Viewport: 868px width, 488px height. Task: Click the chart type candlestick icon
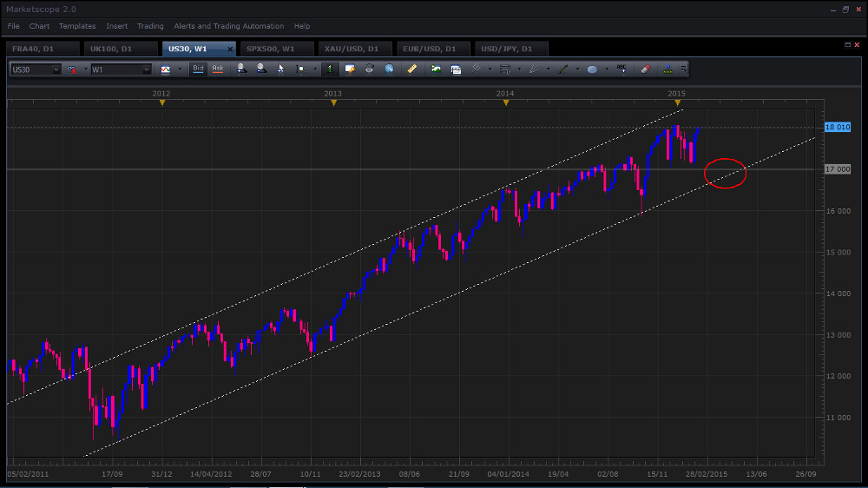click(x=166, y=69)
